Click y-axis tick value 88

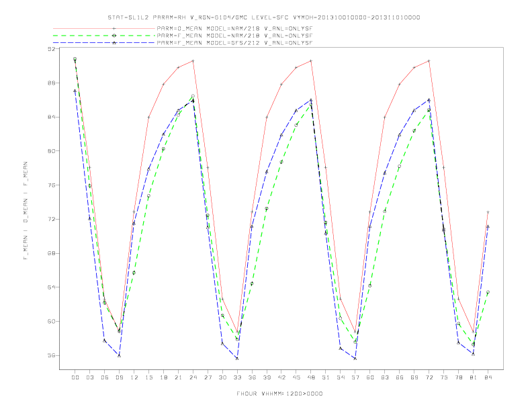point(51,83)
